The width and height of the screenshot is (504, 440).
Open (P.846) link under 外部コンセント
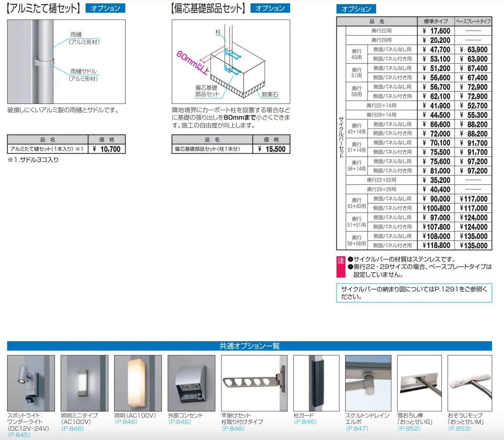coord(179,422)
